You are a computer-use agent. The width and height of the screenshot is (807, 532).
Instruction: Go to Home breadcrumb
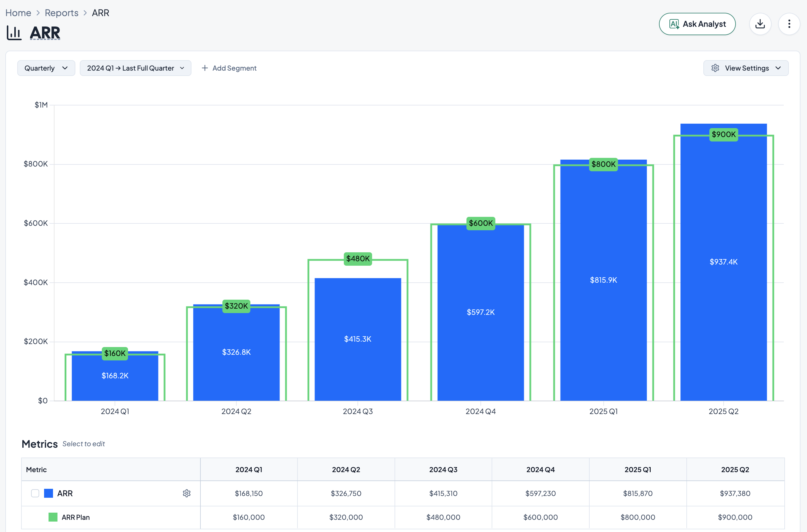(x=18, y=13)
